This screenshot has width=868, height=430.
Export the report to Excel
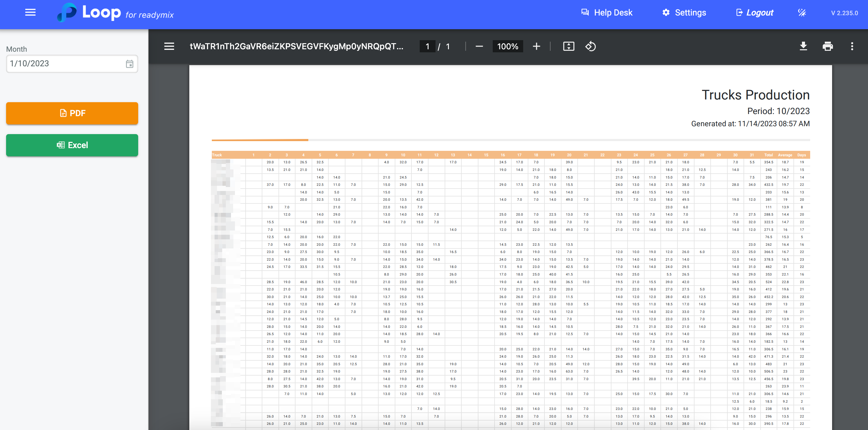click(x=72, y=145)
